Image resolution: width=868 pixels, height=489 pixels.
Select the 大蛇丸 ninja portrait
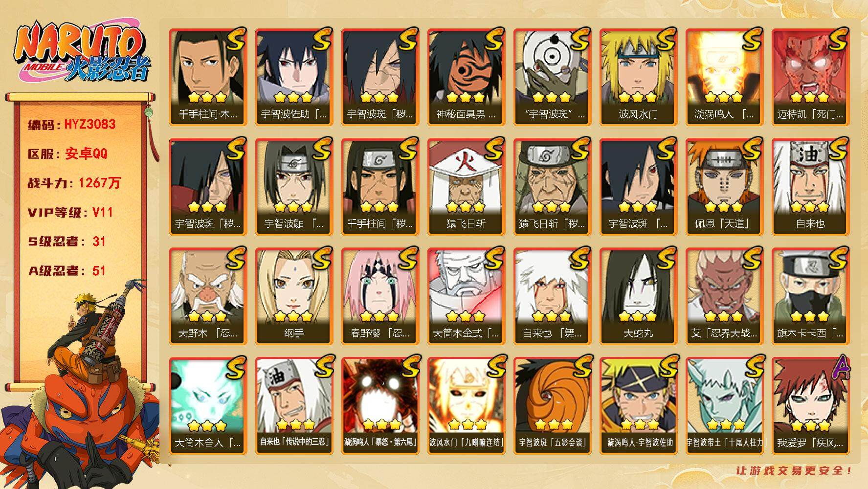[x=638, y=296]
